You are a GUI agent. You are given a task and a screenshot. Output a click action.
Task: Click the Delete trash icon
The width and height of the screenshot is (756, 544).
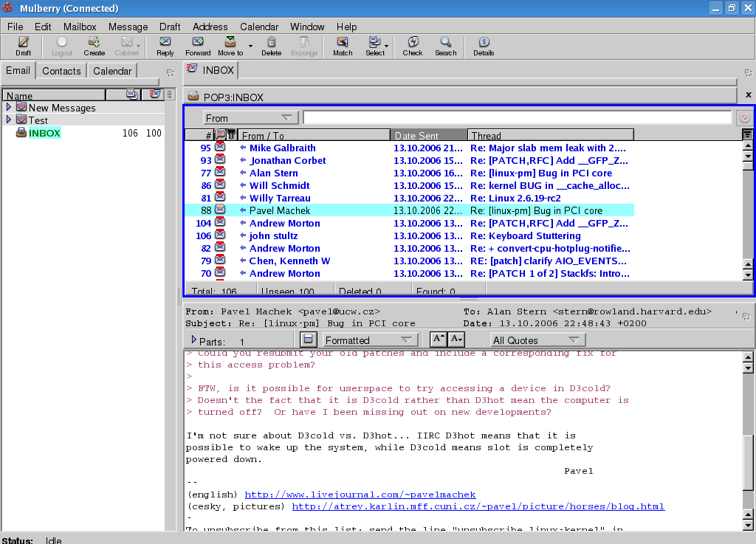pyautogui.click(x=271, y=46)
